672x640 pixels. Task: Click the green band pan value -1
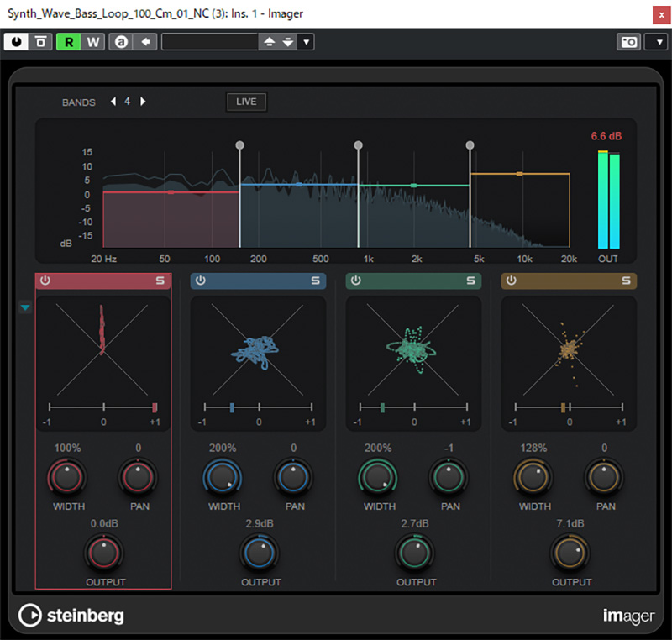tap(449, 449)
